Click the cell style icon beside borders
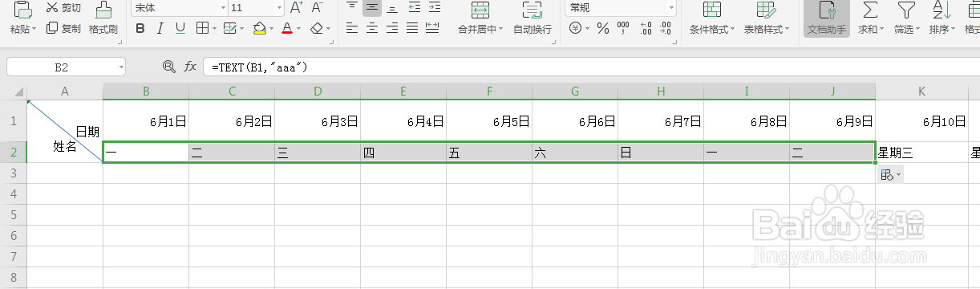 (x=229, y=29)
